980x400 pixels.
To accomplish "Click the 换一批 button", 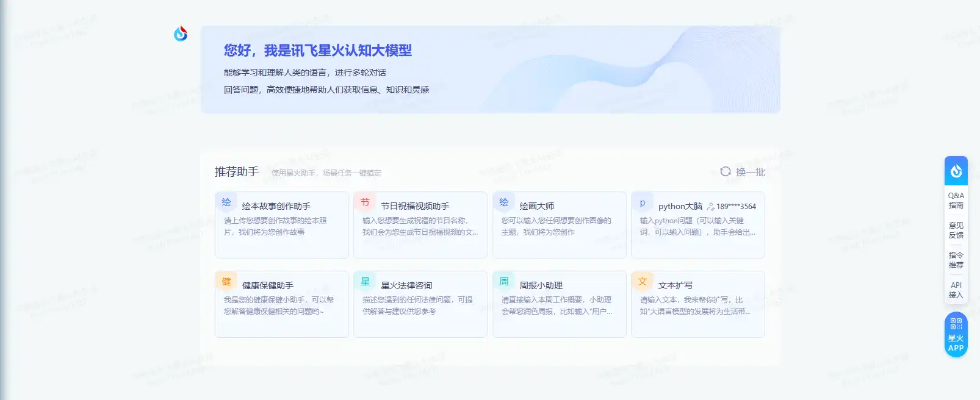I will pyautogui.click(x=743, y=172).
